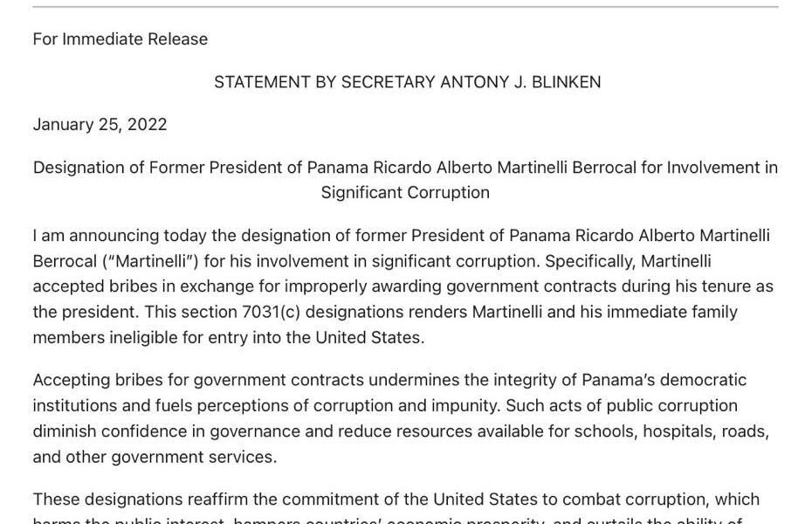Click the phrase 'Panama's democratic'
Image resolution: width=812 pixels, height=524 pixels.
664,381
